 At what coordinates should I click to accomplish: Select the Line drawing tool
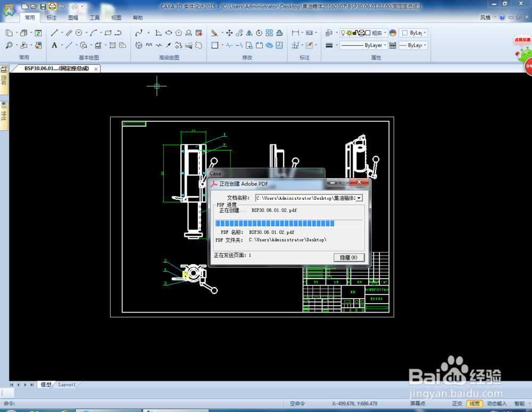[54, 33]
